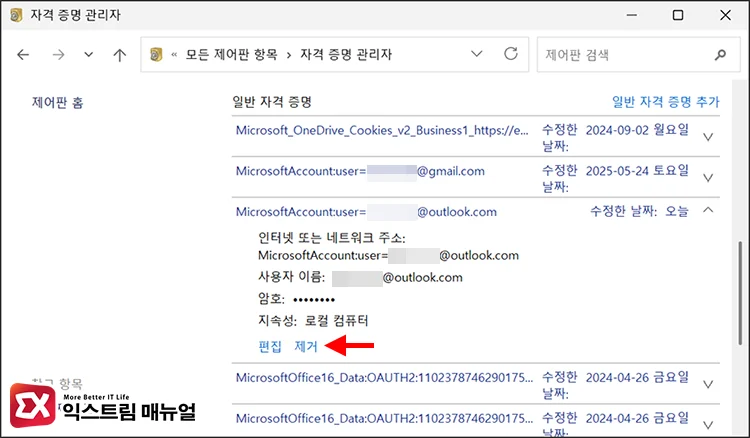Click '일반 자격 증명 추가' link
This screenshot has height=438, width=750.
(x=666, y=102)
